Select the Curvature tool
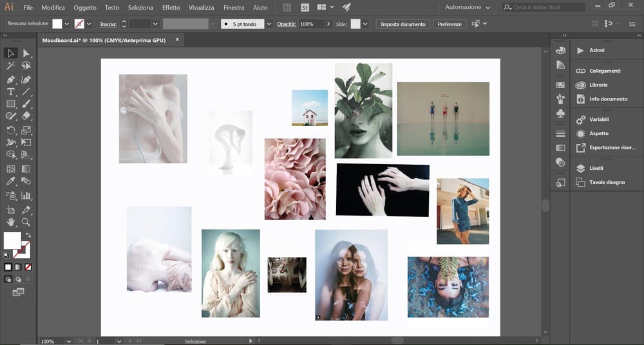 click(26, 79)
